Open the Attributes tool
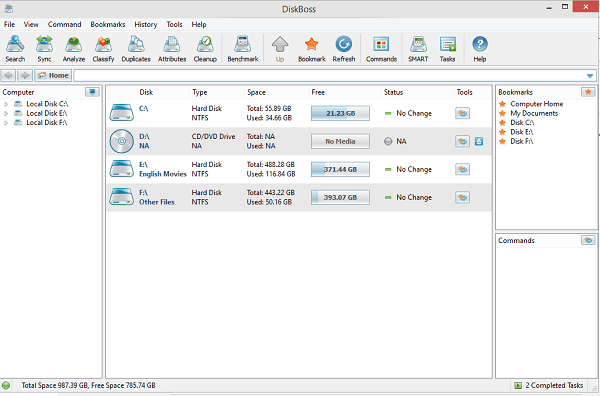 [x=172, y=49]
